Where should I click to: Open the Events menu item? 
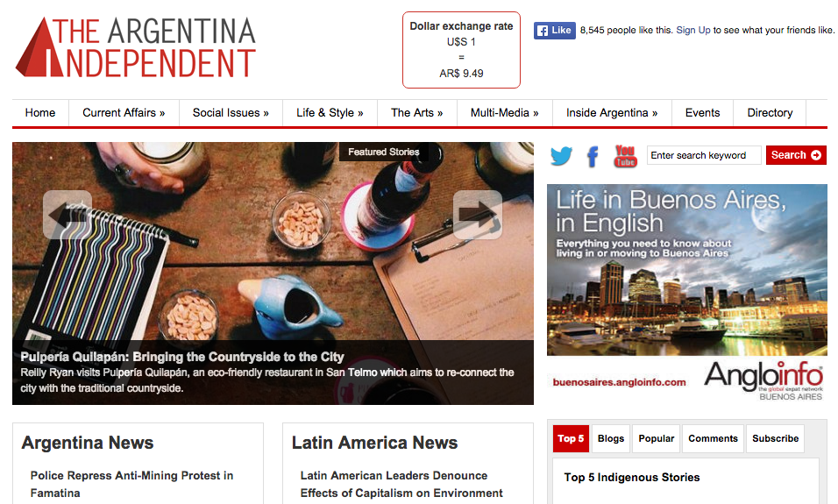702,113
